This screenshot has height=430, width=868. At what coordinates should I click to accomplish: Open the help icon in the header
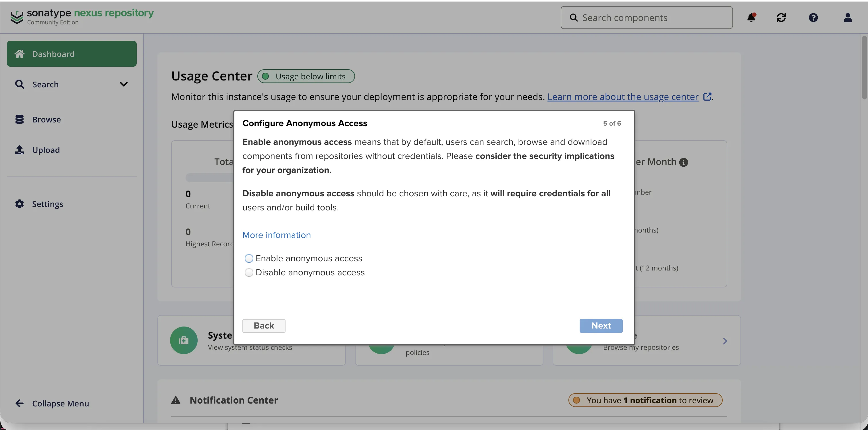pyautogui.click(x=813, y=18)
